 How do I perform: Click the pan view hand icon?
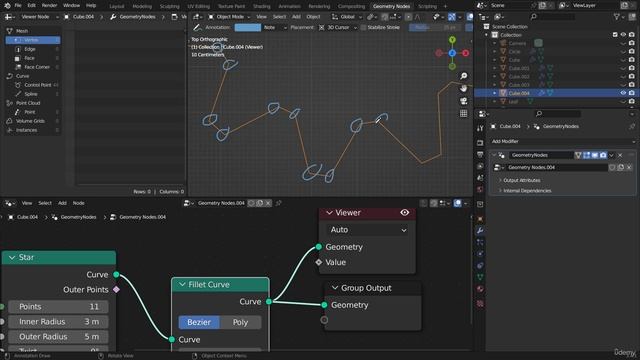(x=464, y=88)
